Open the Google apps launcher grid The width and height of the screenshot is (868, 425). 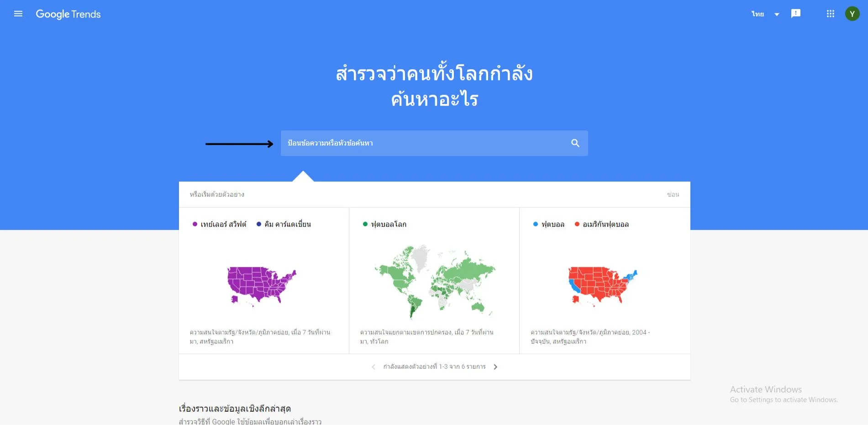coord(830,13)
